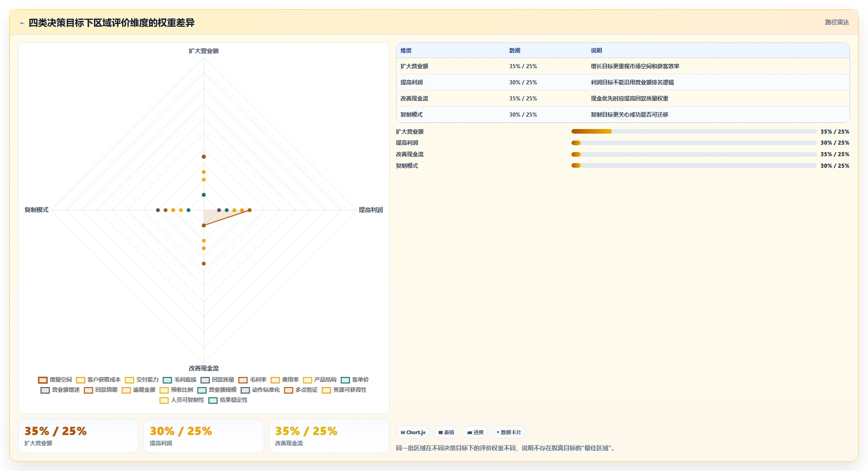
Task: Click the panel title 四类决策目标下区域评价维度的权重差异
Action: click(x=111, y=23)
